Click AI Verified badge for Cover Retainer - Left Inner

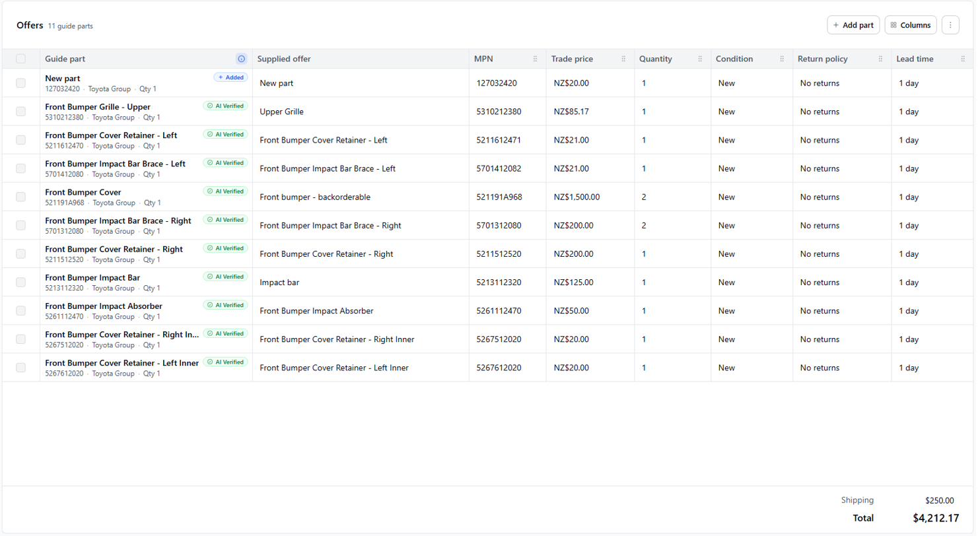click(x=225, y=362)
